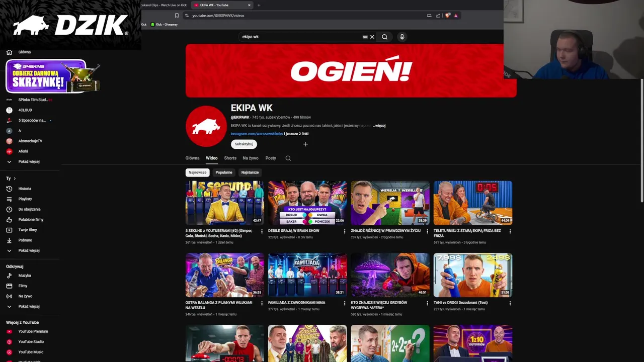Open the i jeszcze 2 linki text
The height and width of the screenshot is (362, 644).
296,134
